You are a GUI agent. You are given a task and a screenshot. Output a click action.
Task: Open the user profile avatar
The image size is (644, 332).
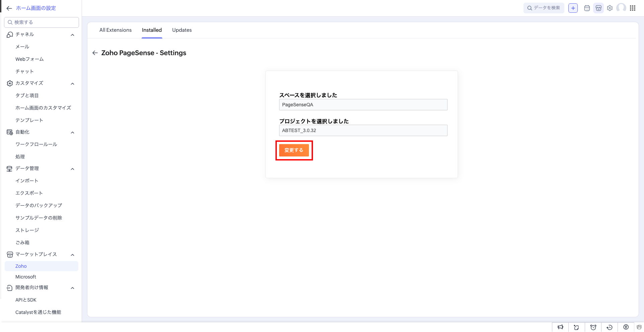click(x=621, y=8)
